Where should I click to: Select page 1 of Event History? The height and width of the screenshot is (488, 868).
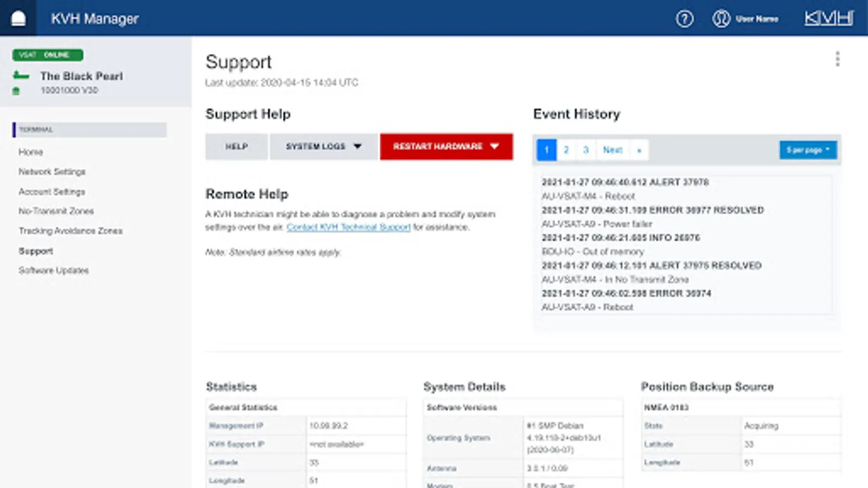point(546,150)
